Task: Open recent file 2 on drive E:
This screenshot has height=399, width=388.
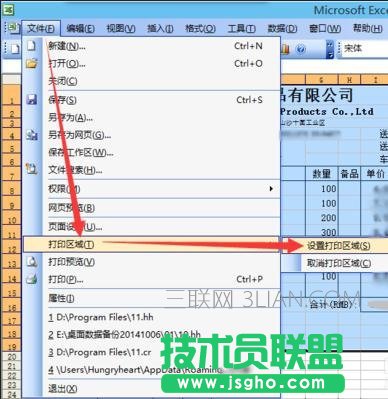Action: 151,334
